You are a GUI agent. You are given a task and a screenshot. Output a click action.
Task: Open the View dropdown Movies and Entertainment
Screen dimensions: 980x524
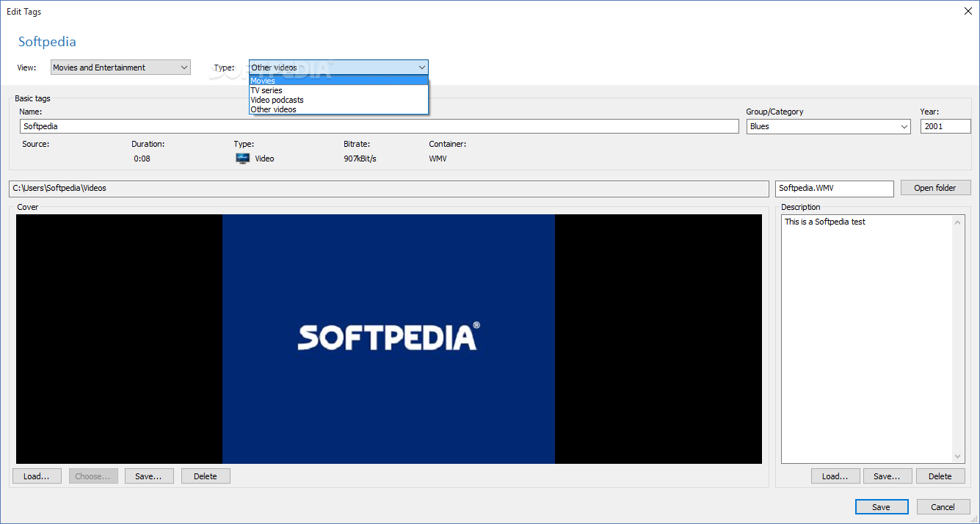point(120,68)
